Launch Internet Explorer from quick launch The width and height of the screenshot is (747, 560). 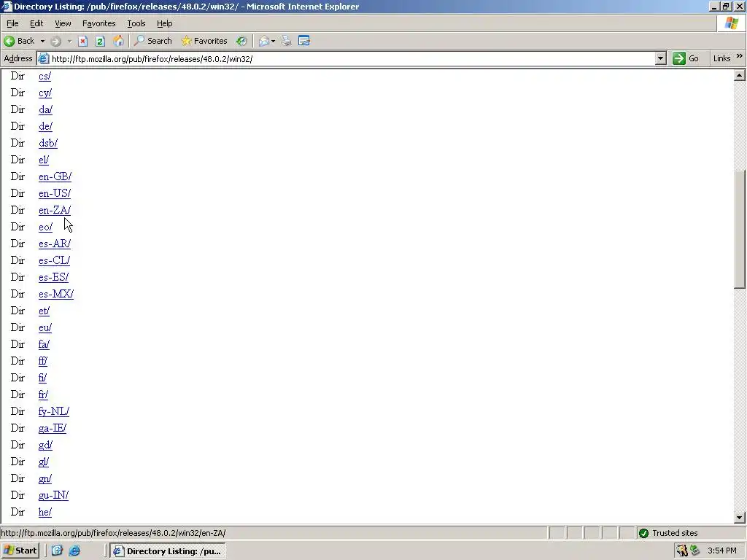(75, 551)
